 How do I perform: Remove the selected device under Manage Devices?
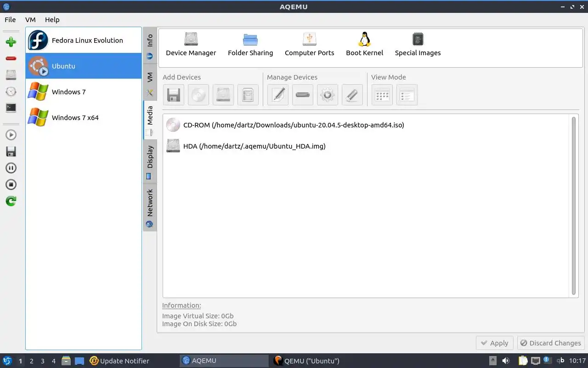click(303, 95)
